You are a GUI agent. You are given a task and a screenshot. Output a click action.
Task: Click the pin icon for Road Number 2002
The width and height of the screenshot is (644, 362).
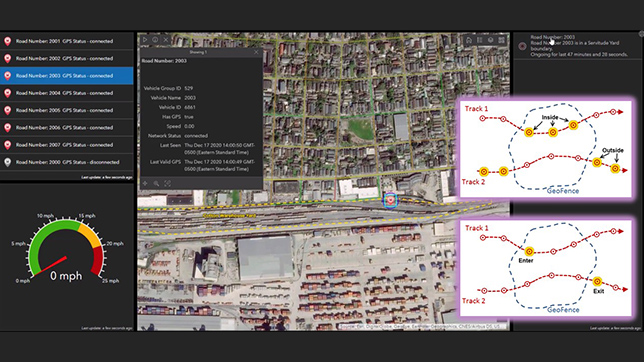click(7, 58)
